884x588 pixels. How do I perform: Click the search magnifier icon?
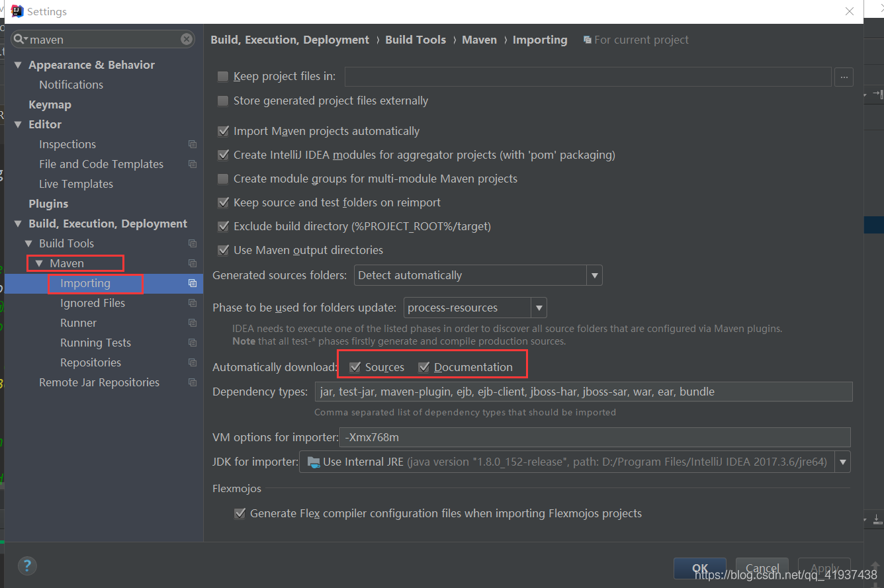click(20, 40)
